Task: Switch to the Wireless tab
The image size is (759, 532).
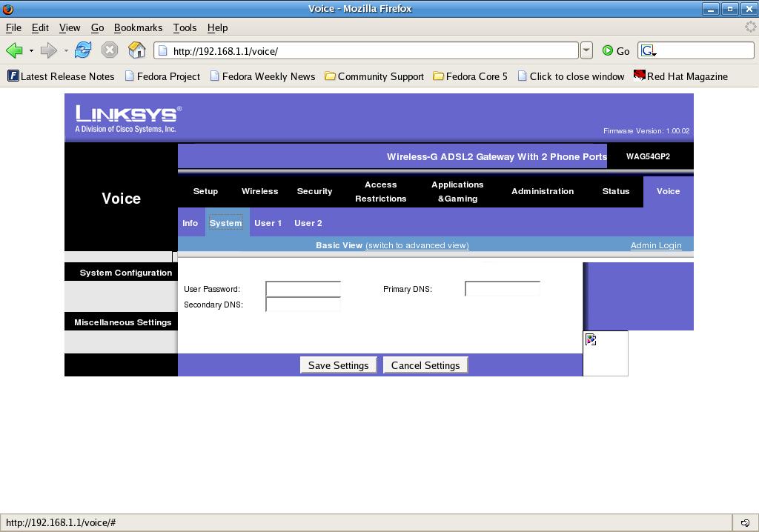Action: (x=259, y=191)
